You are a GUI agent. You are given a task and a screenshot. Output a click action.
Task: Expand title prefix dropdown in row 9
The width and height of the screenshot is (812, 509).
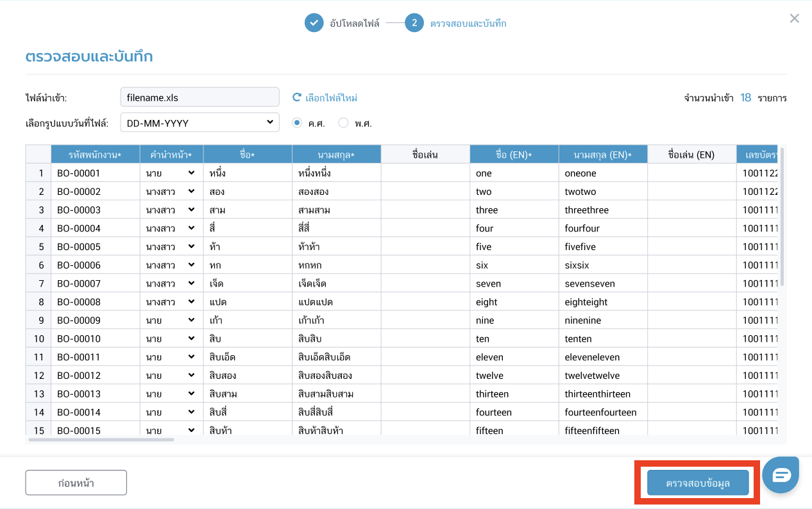(171, 320)
